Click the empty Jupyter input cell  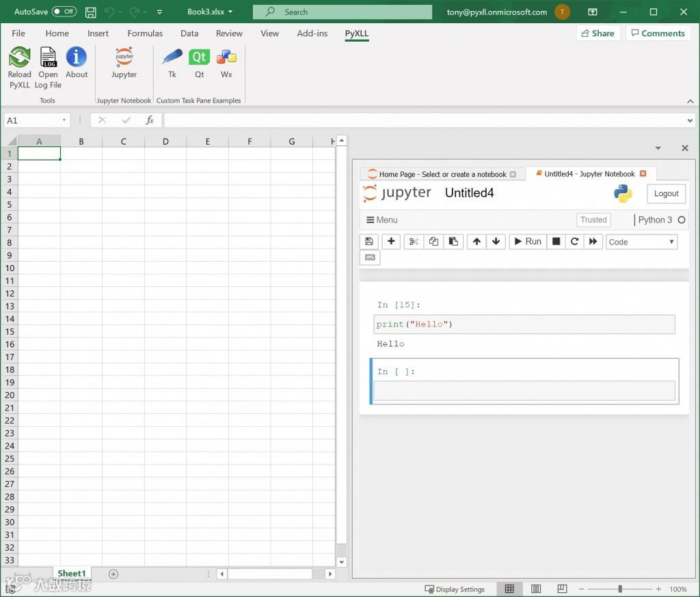click(x=524, y=391)
